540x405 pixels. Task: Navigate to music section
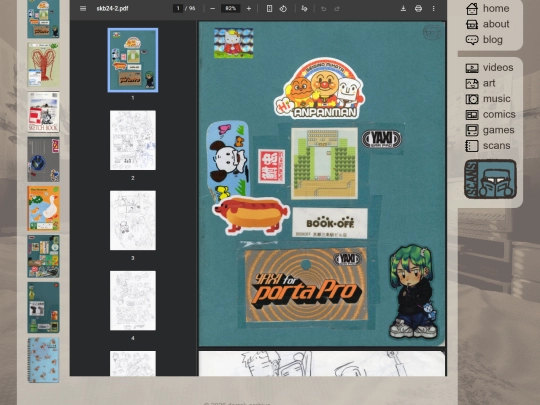(497, 99)
